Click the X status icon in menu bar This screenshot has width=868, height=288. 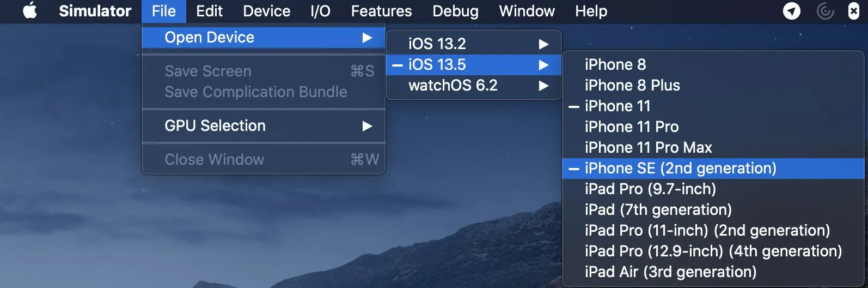coord(854,11)
